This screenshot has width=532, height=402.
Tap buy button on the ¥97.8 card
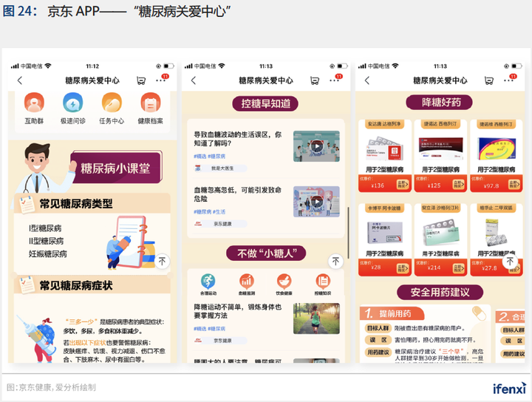(514, 185)
